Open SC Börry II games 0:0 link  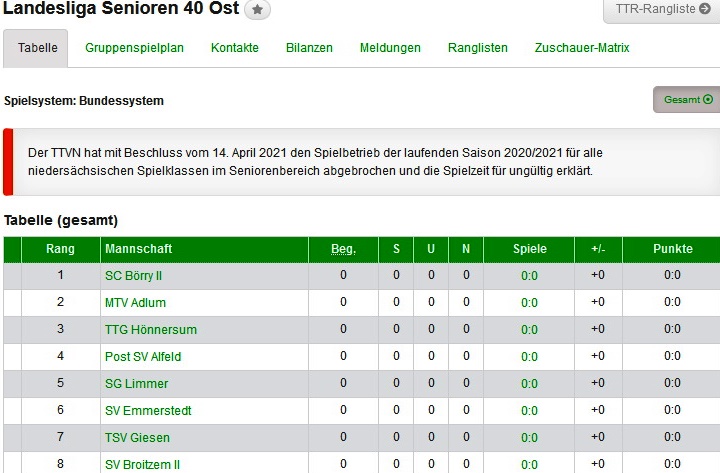[529, 275]
